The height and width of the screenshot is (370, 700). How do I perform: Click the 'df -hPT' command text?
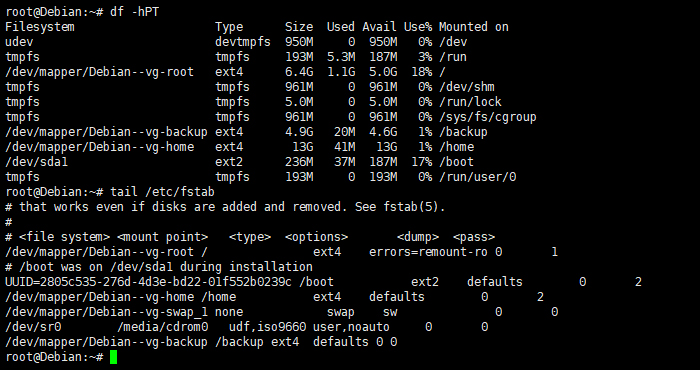(x=134, y=12)
